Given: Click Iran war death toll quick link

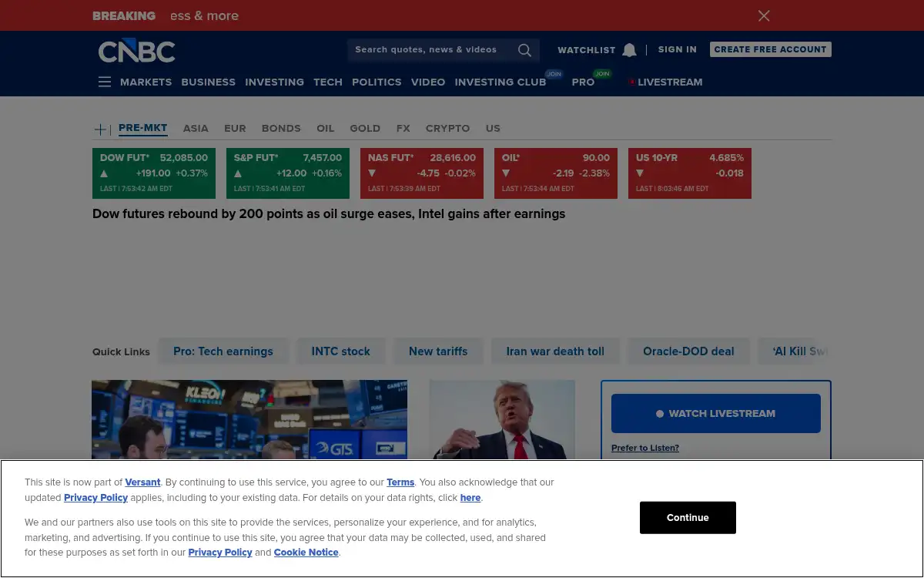Looking at the screenshot, I should (x=555, y=351).
